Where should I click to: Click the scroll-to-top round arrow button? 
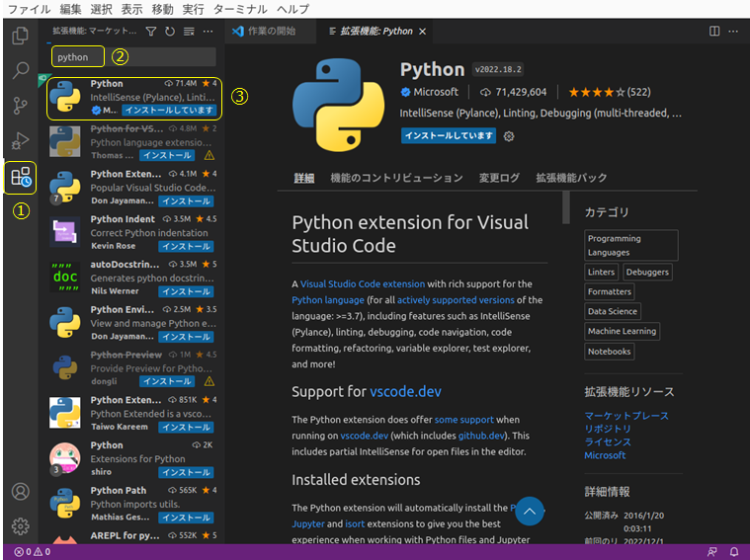(x=530, y=511)
